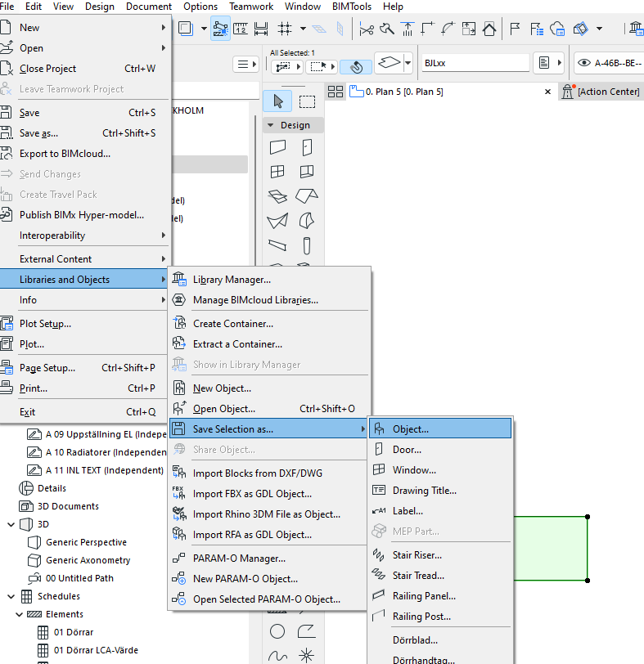Toggle the highlighted guide lines button

tap(221, 29)
